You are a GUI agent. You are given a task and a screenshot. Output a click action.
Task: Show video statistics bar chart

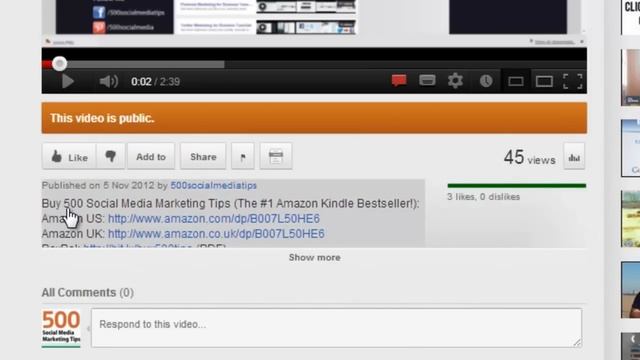[574, 157]
